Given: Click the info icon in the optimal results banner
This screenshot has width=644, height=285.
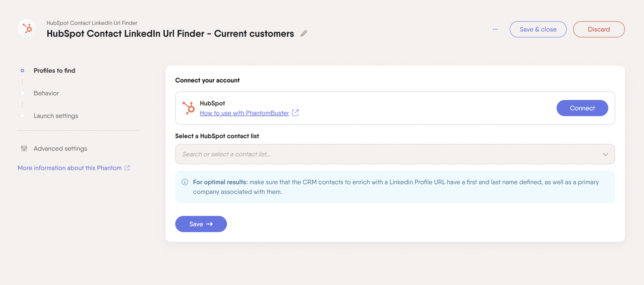Looking at the screenshot, I should click(185, 182).
